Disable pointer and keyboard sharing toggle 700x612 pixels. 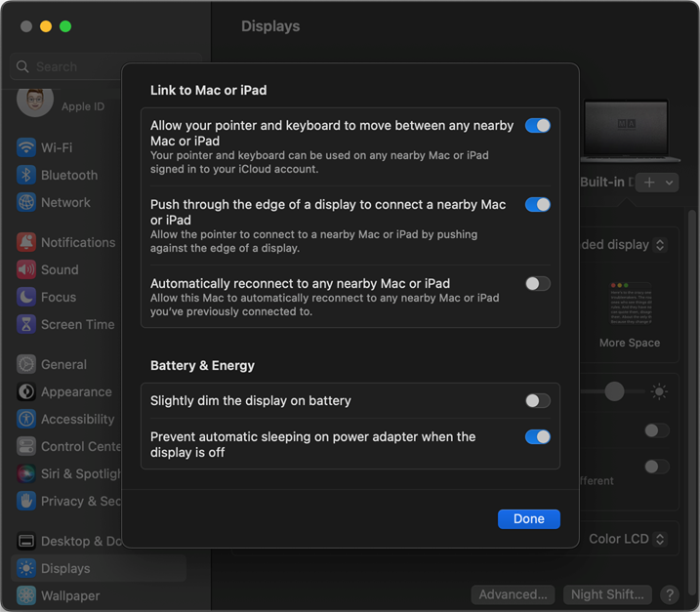point(537,126)
